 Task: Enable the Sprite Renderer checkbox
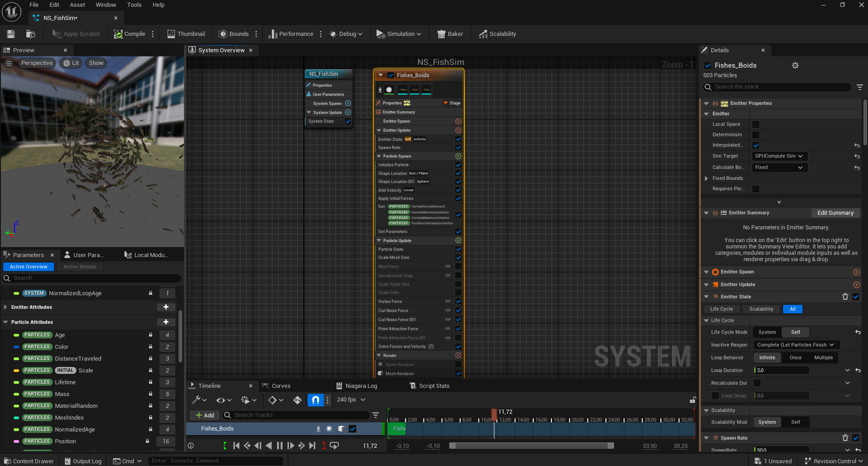pos(458,364)
